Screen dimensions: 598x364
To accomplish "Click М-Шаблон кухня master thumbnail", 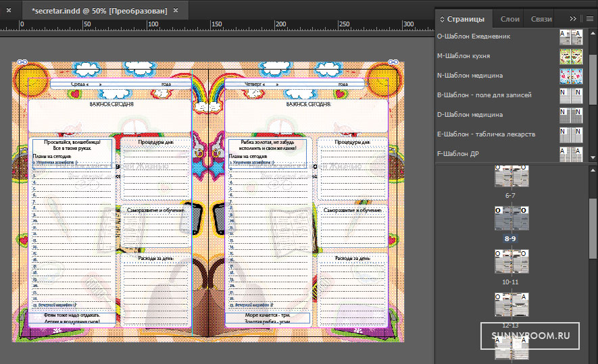I will coord(571,57).
